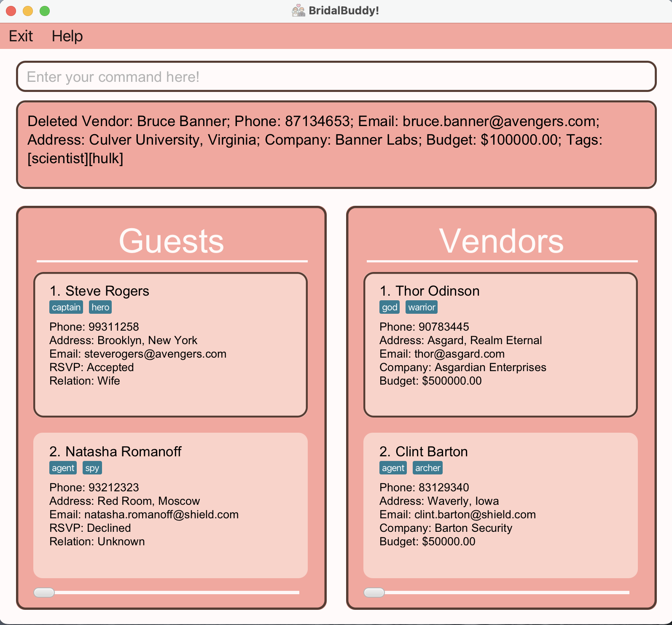672x625 pixels.
Task: Open the Help menu
Action: pyautogui.click(x=67, y=36)
